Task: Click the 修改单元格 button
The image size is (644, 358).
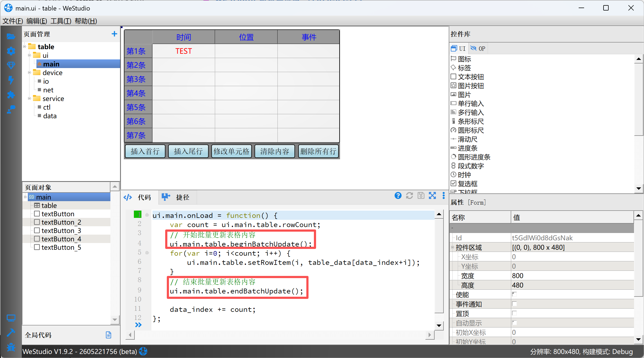Action: pyautogui.click(x=232, y=151)
